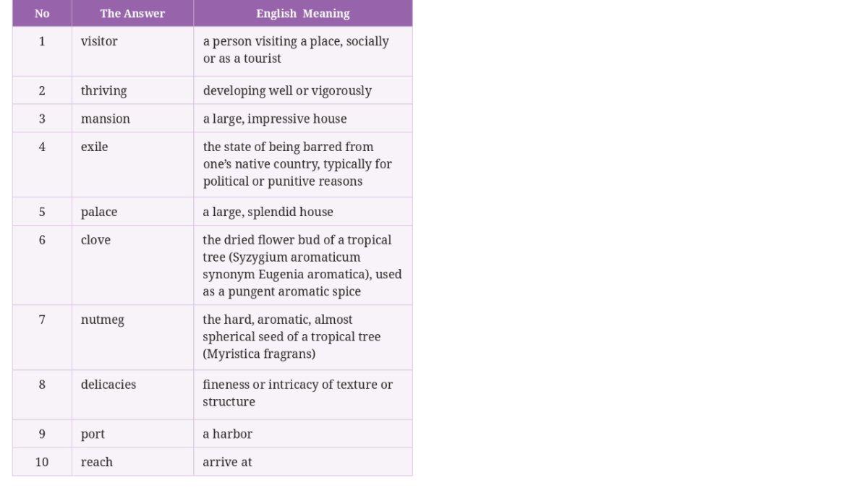Click the word 'clove' in row 6
The image size is (868, 488).
point(95,240)
